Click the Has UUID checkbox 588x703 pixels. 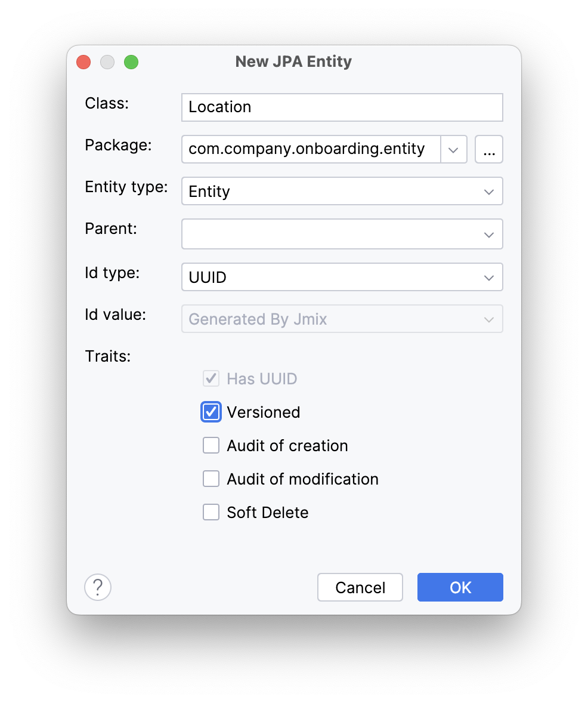tap(211, 378)
